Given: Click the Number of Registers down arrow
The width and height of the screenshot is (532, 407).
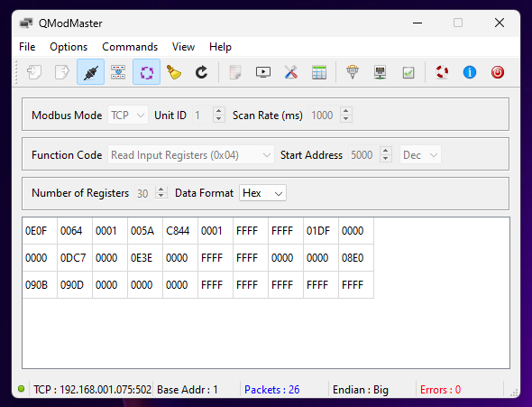Looking at the screenshot, I should click(161, 196).
